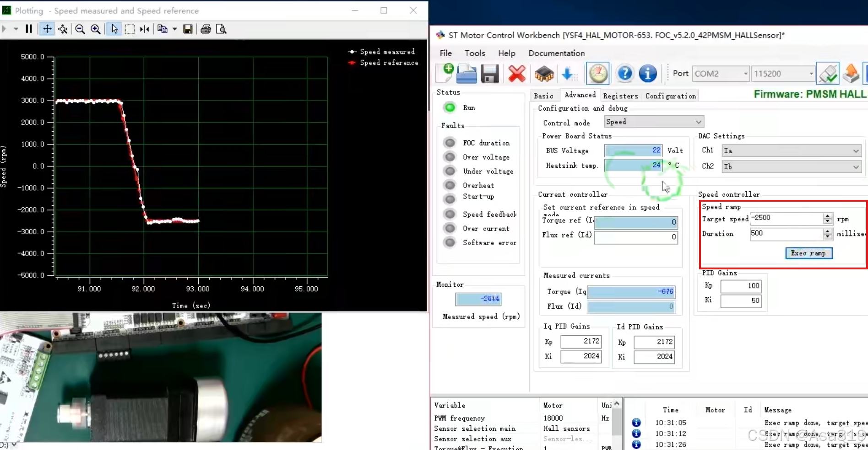
Task: Open the dropdown arrow next to copy icon
Action: pyautogui.click(x=174, y=29)
